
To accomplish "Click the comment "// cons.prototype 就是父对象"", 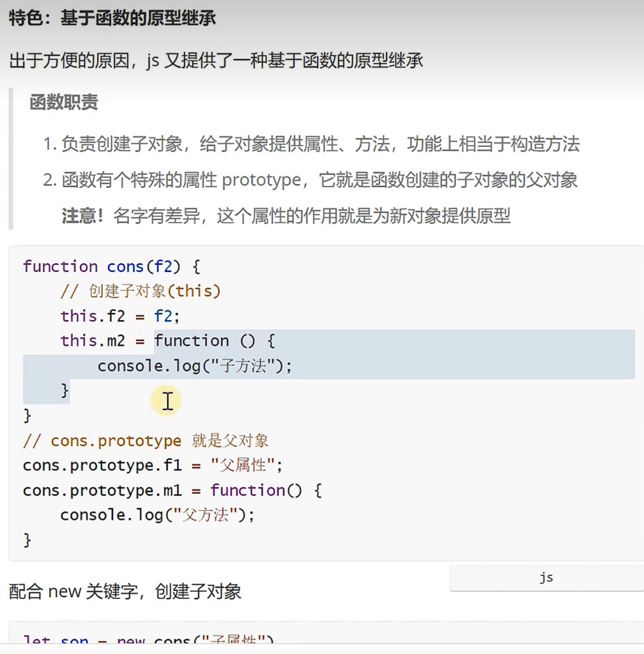I will (x=145, y=441).
